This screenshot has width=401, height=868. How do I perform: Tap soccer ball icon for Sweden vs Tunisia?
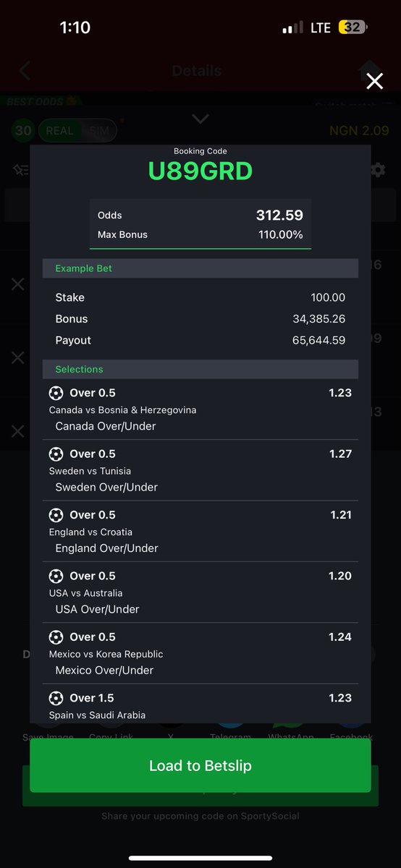[56, 454]
